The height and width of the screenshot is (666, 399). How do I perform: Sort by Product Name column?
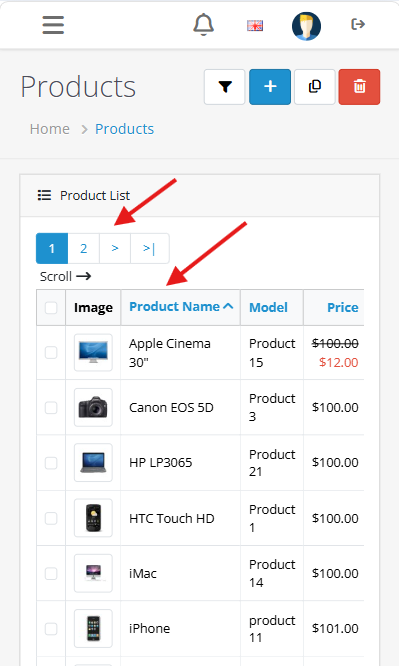(181, 307)
